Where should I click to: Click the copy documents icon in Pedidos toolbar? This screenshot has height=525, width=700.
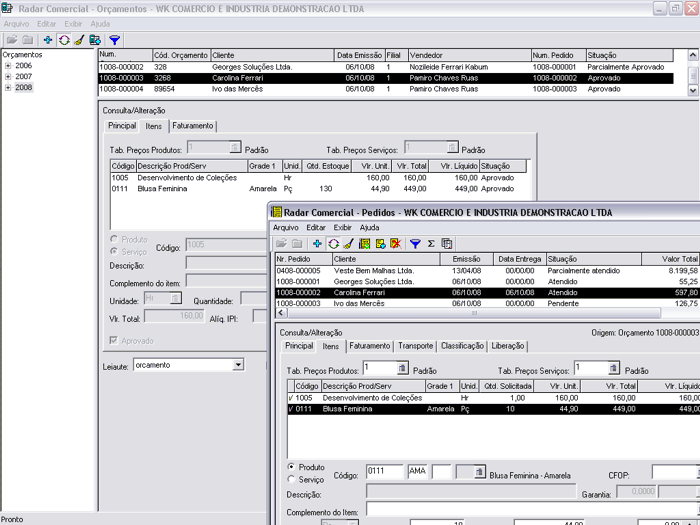point(447,244)
